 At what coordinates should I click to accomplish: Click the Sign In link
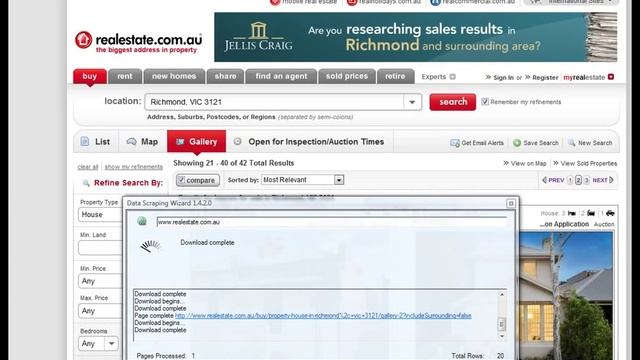click(x=503, y=78)
